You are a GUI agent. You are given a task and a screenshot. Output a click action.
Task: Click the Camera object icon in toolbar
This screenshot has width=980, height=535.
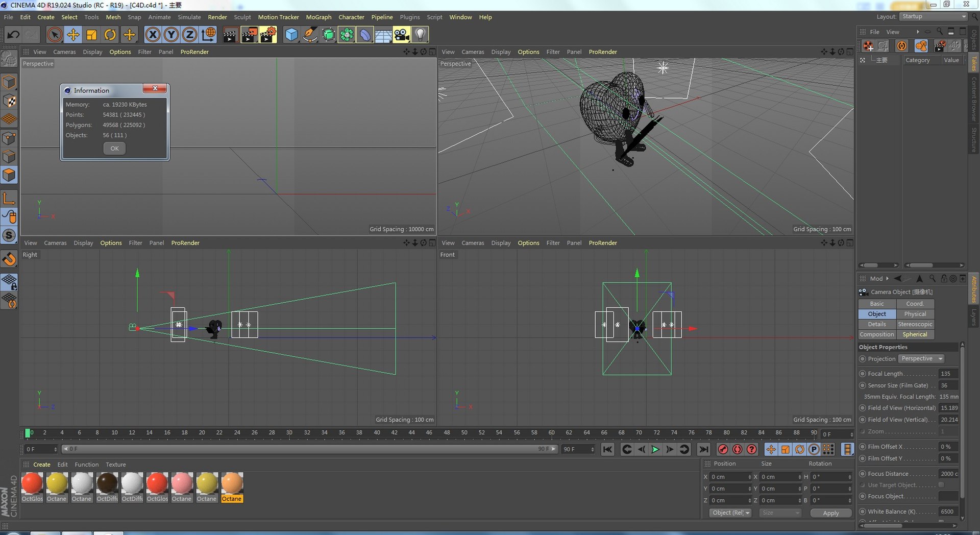402,35
